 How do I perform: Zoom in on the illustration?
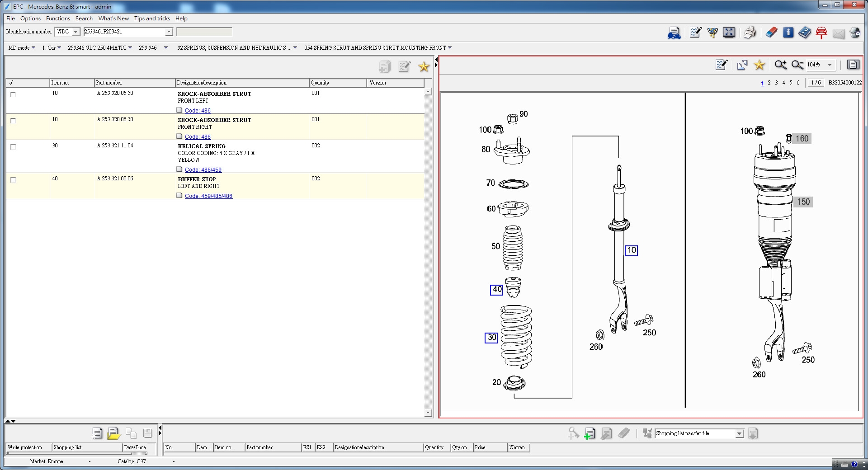(x=780, y=65)
